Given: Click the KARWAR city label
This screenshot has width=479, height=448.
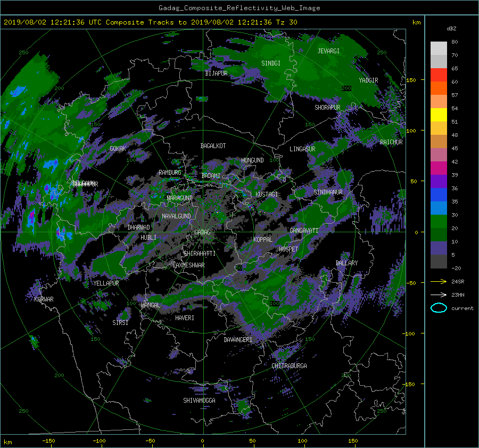Looking at the screenshot, I should click(x=44, y=299).
